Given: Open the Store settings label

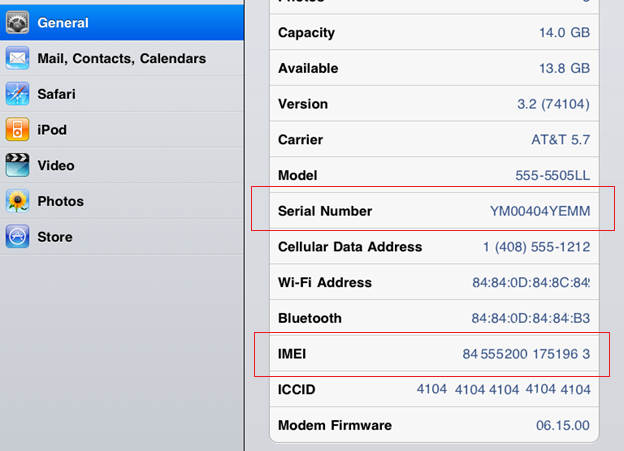Looking at the screenshot, I should [x=55, y=237].
